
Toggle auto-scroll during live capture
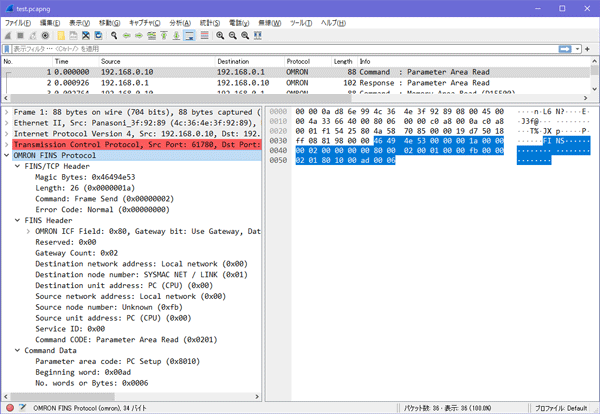click(189, 36)
